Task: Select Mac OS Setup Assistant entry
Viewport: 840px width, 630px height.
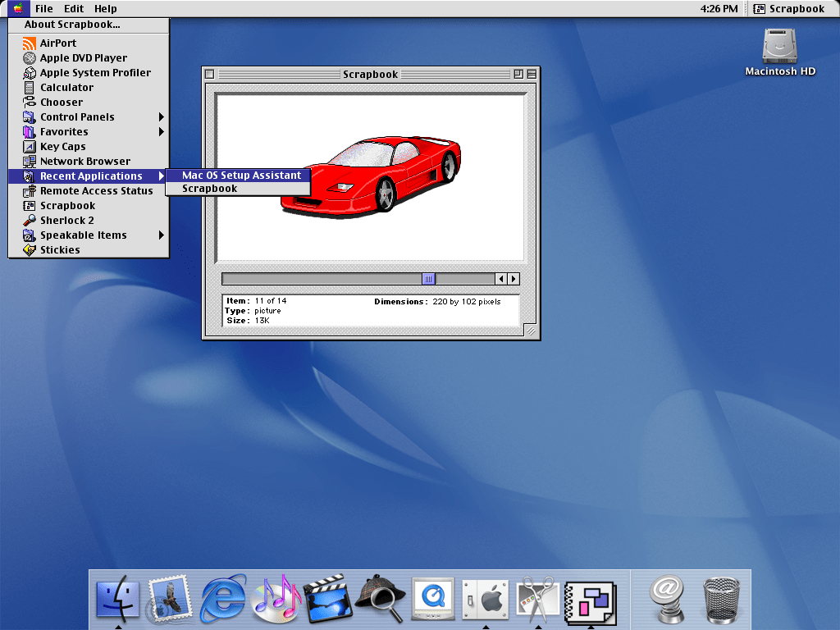Action: pyautogui.click(x=241, y=176)
